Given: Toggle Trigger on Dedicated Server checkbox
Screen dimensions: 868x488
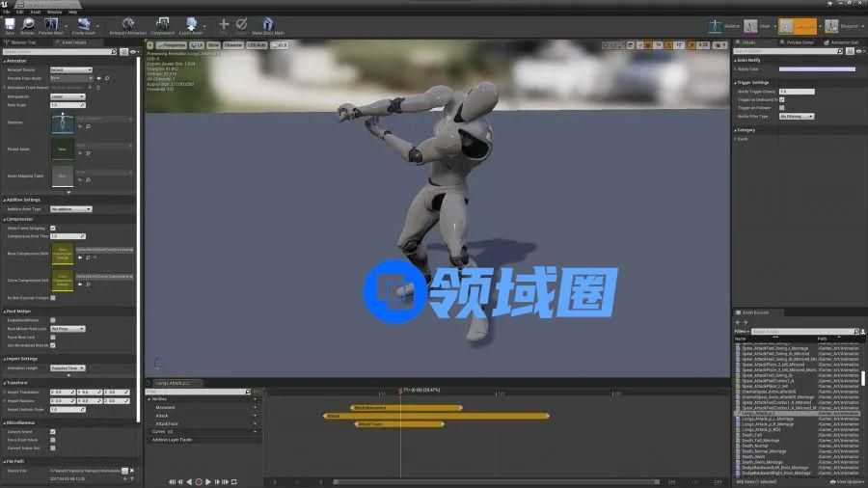Looking at the screenshot, I should pos(781,99).
